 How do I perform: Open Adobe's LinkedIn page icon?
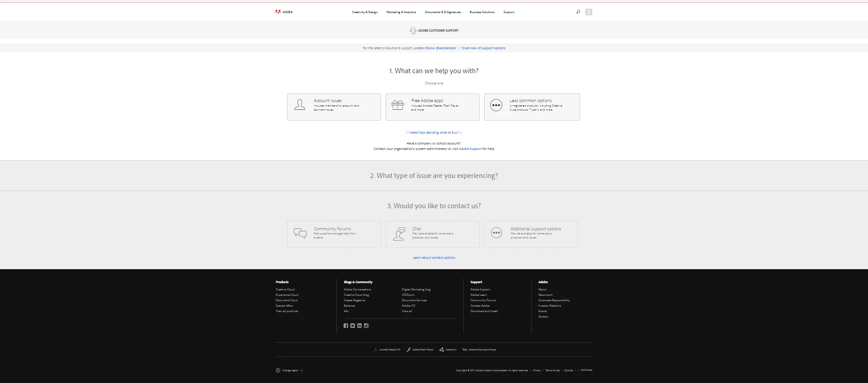359,326
